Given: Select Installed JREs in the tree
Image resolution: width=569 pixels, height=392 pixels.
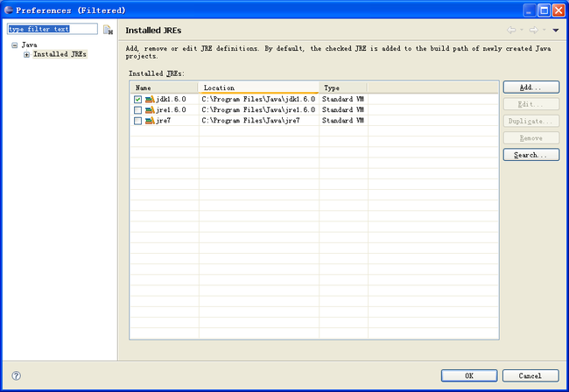Looking at the screenshot, I should [x=60, y=54].
